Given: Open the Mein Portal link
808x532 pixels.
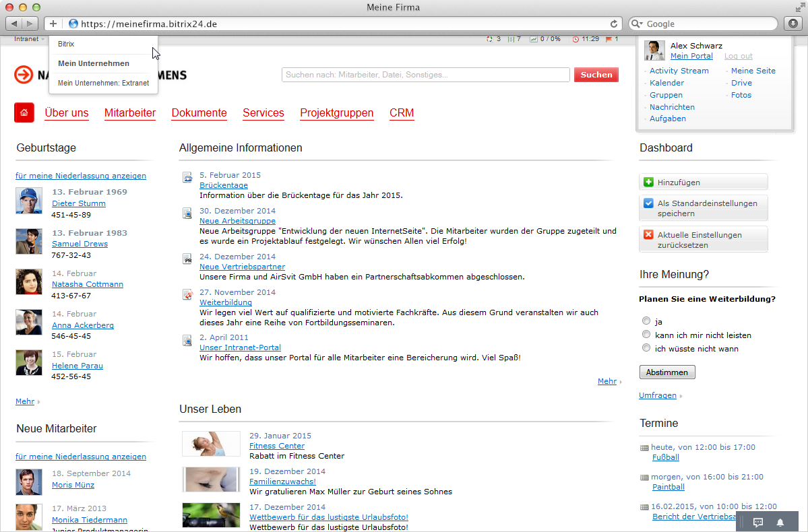Looking at the screenshot, I should coord(691,56).
